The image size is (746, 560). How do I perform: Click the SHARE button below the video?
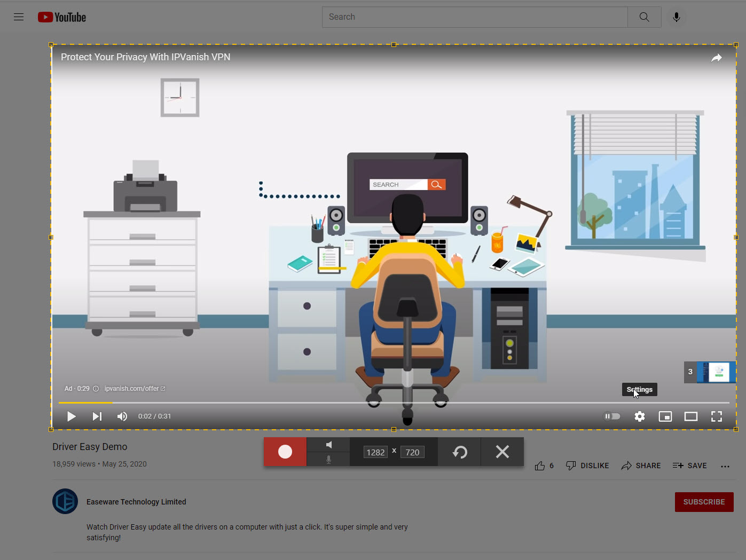point(641,466)
